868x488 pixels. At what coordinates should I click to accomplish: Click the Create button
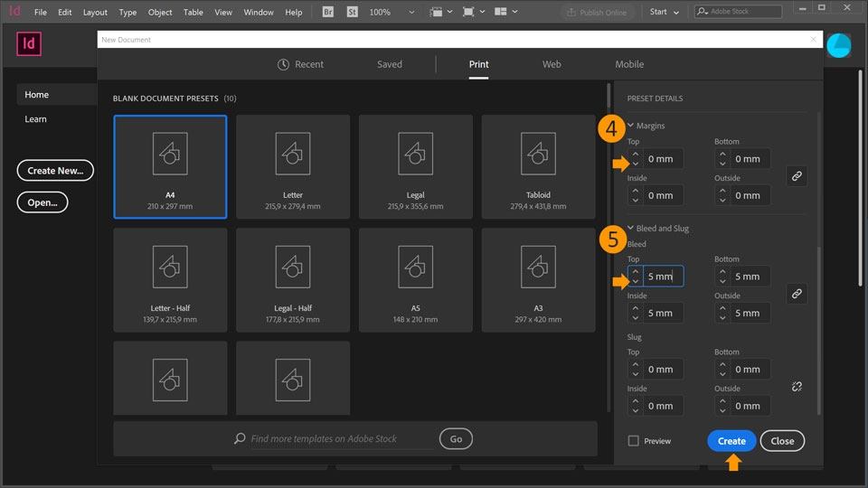pos(731,440)
